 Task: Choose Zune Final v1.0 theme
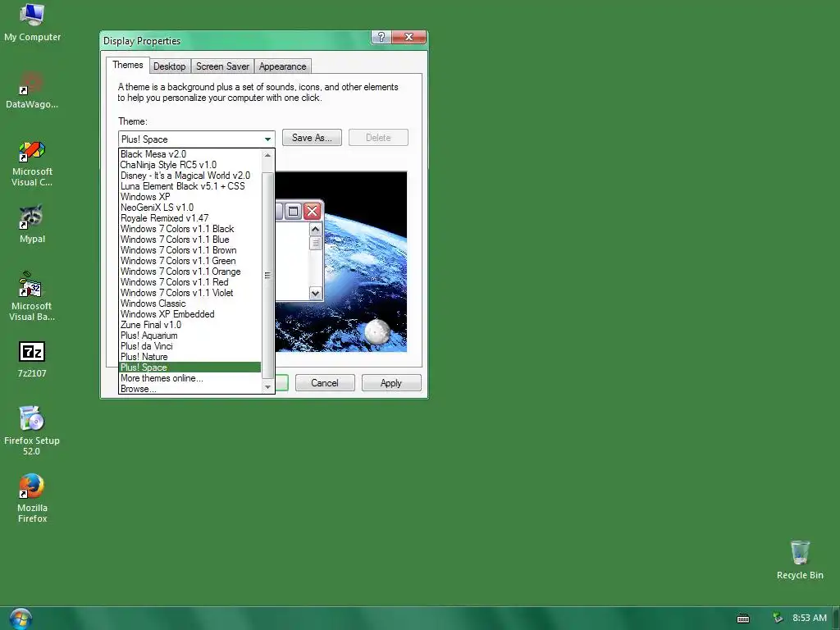(189, 325)
